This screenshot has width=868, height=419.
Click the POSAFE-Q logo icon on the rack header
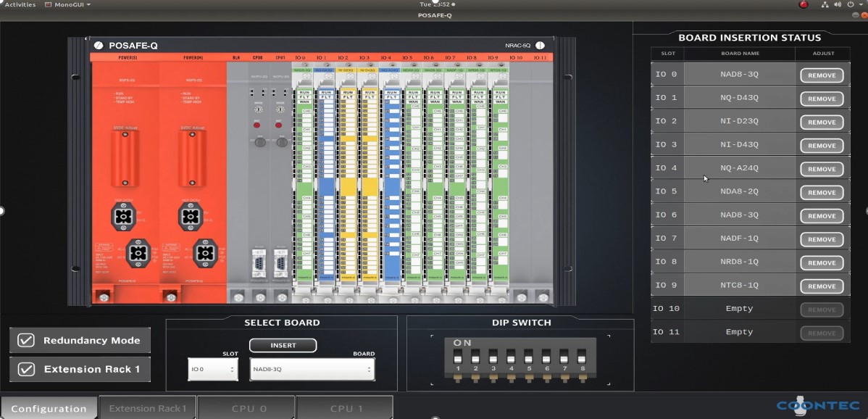(99, 46)
